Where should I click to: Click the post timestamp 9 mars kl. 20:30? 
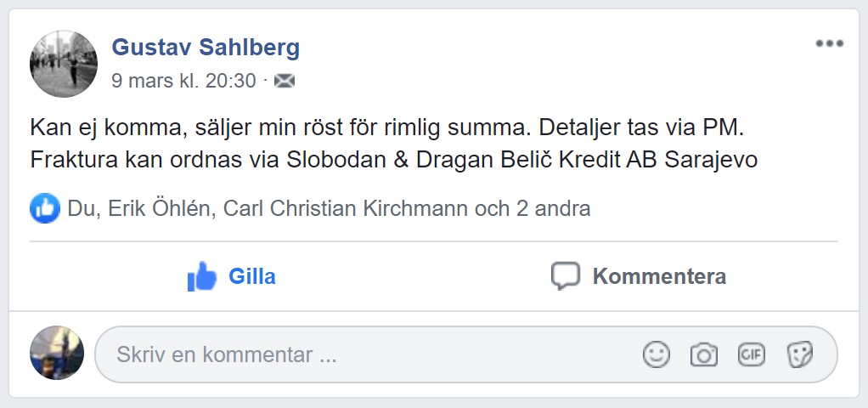pyautogui.click(x=183, y=81)
